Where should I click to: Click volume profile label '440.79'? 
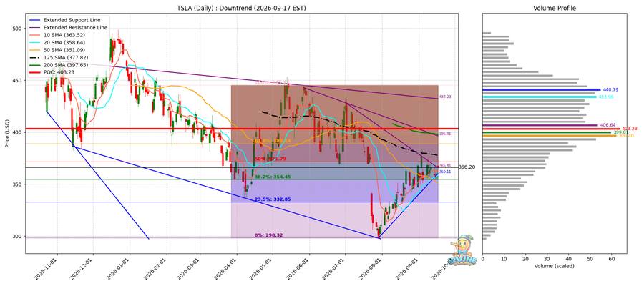coord(610,89)
